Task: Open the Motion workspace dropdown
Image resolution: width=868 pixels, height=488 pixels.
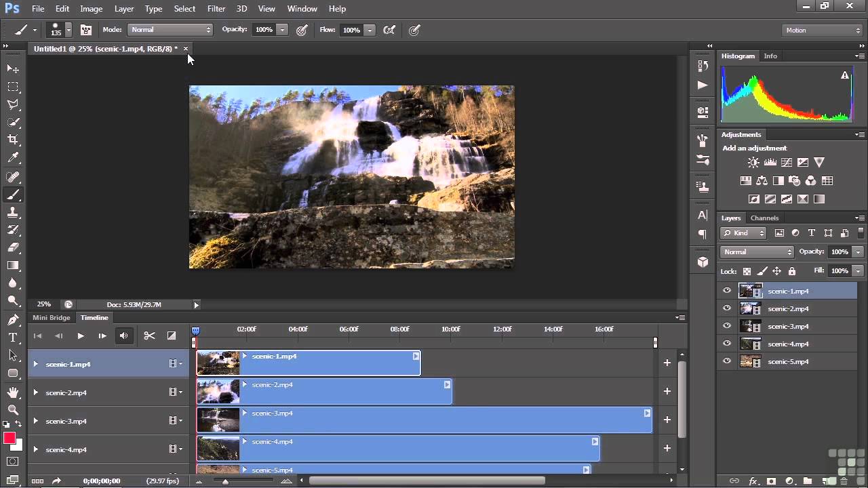Action: pos(822,30)
